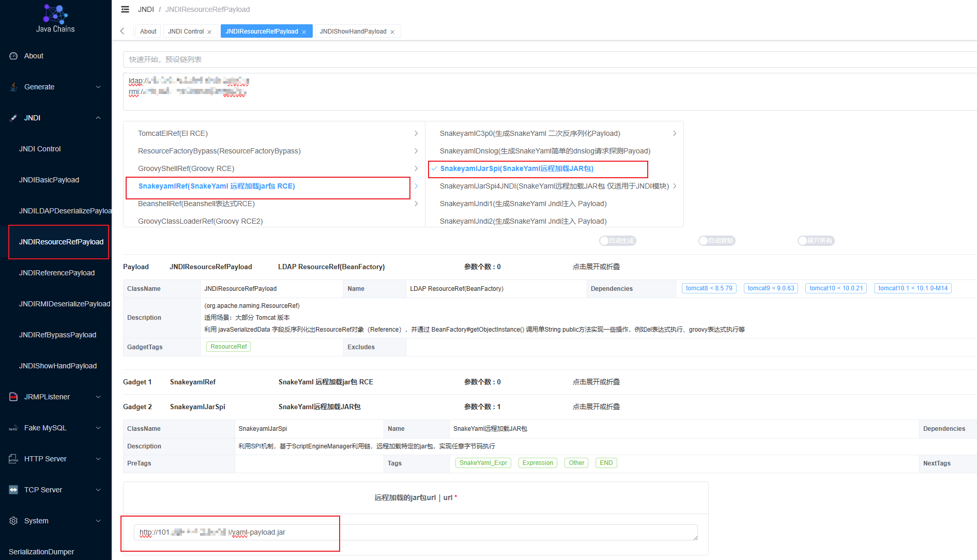Collapse the JNDI sidebar section
The image size is (977, 560).
(x=98, y=118)
